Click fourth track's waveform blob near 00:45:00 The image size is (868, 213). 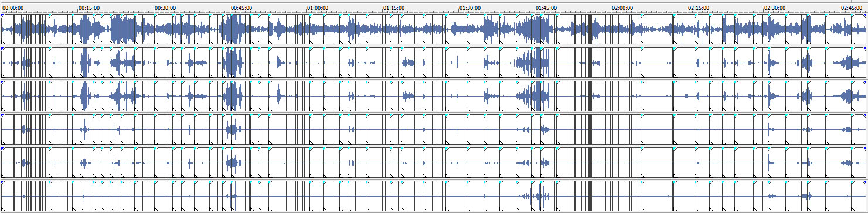[233, 129]
